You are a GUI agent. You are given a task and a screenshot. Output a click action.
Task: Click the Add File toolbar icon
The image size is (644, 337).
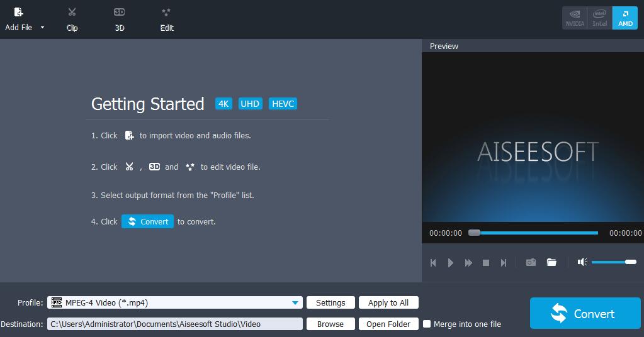point(18,13)
